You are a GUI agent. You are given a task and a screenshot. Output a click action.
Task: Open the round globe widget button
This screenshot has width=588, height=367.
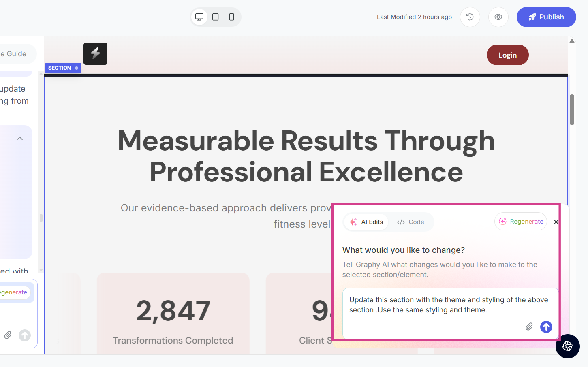[x=567, y=346]
